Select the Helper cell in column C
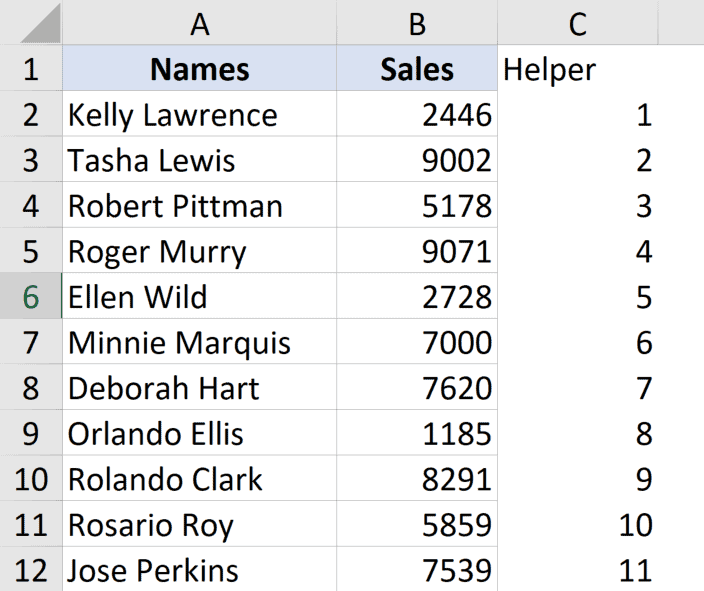Image resolution: width=704 pixels, height=591 pixels. [x=577, y=69]
